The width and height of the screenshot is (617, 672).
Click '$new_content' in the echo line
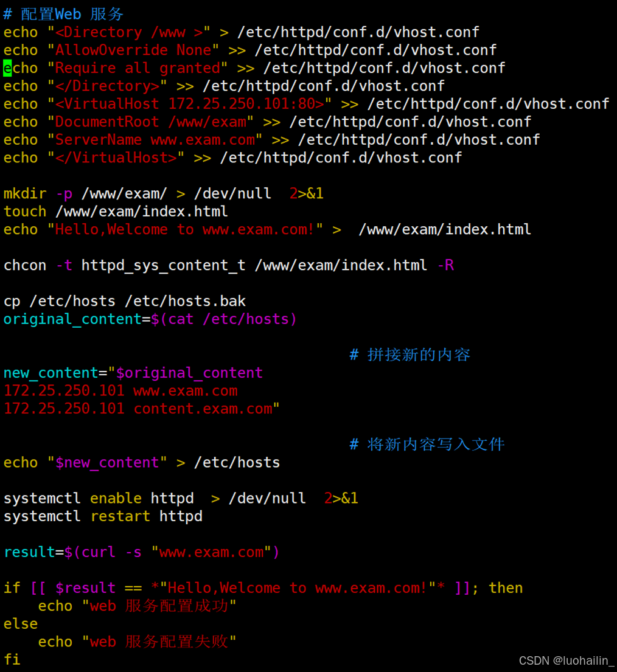(x=107, y=463)
